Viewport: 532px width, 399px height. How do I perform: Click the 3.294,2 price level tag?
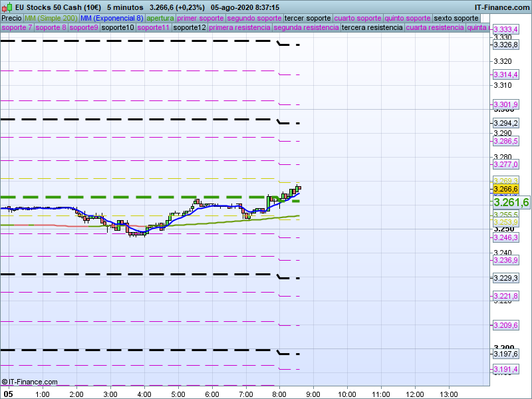point(505,124)
